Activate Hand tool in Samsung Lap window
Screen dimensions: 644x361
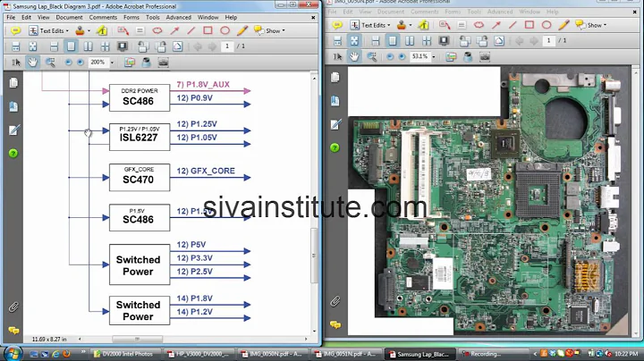(x=32, y=63)
